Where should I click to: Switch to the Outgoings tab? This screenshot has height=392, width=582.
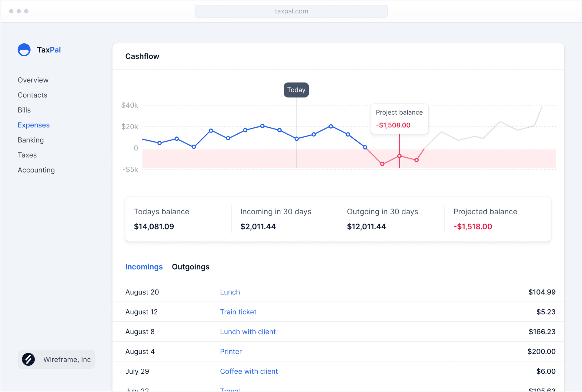191,267
